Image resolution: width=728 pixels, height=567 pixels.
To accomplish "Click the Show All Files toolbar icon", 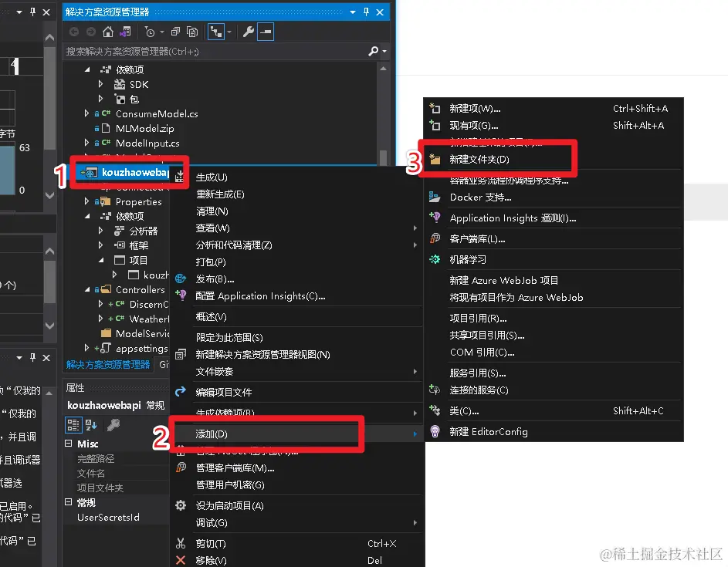I will pyautogui.click(x=192, y=32).
